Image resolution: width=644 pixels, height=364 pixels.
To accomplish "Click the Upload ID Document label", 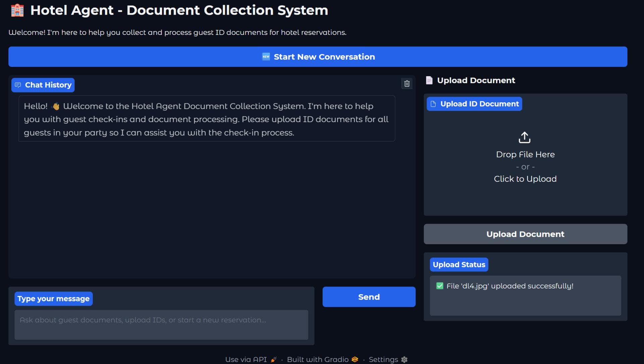I will point(474,104).
